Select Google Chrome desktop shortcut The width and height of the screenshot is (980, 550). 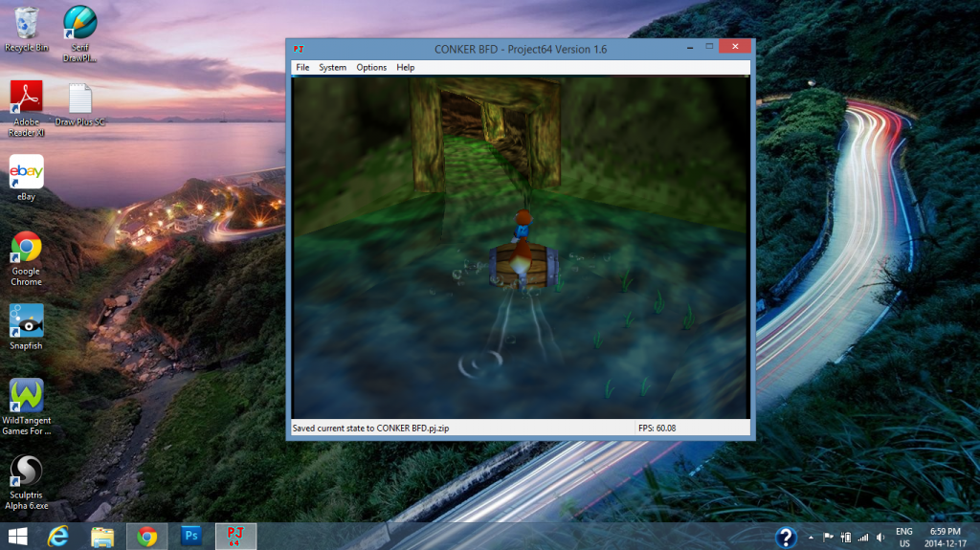tap(26, 253)
